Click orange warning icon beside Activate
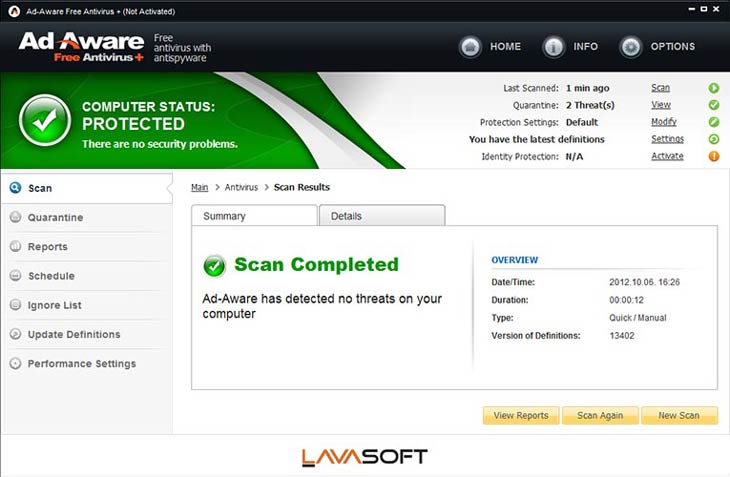Screen dimensions: 730x477 tap(713, 156)
